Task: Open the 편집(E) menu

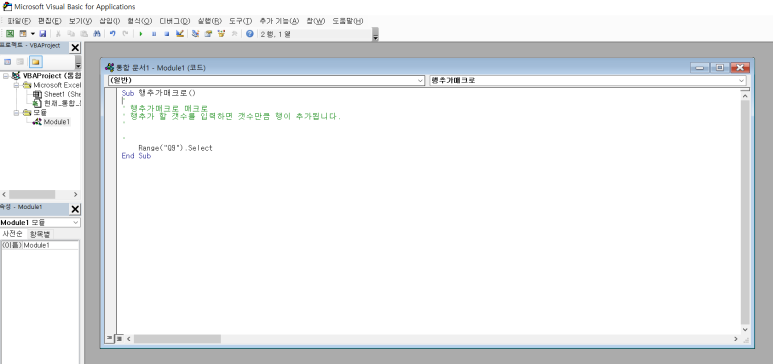Action: 50,21
